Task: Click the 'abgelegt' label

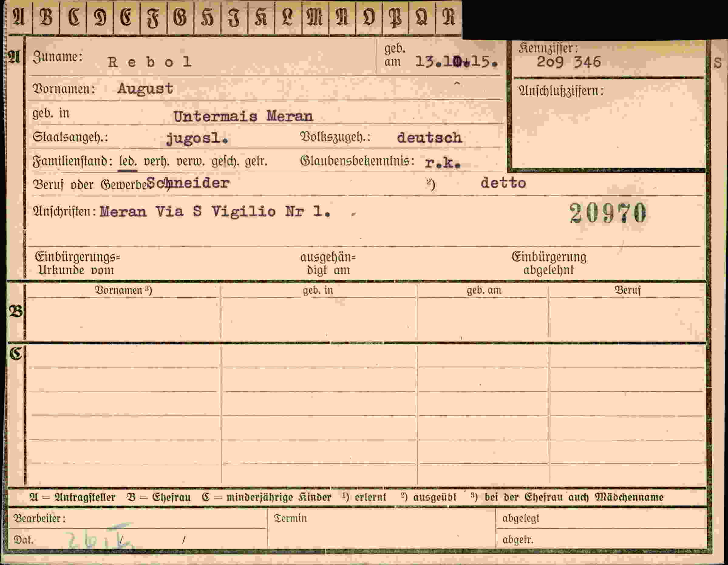Action: click(x=521, y=519)
